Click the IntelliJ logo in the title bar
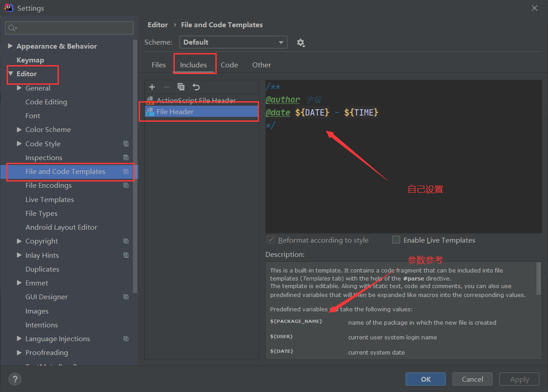Image resolution: width=548 pixels, height=392 pixels. pos(8,8)
